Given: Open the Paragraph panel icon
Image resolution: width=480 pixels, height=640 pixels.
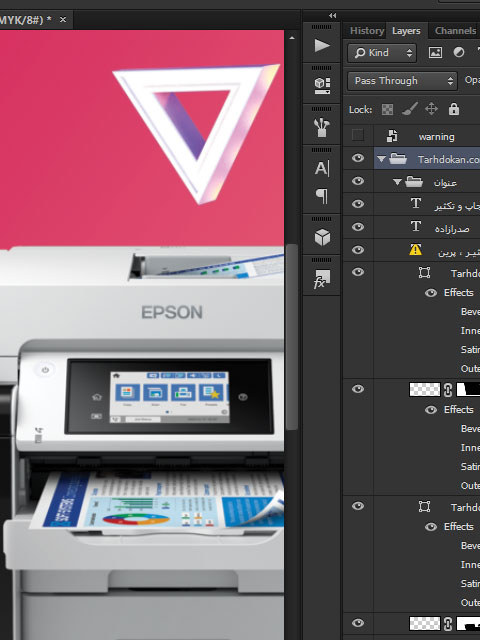Looking at the screenshot, I should (x=322, y=196).
